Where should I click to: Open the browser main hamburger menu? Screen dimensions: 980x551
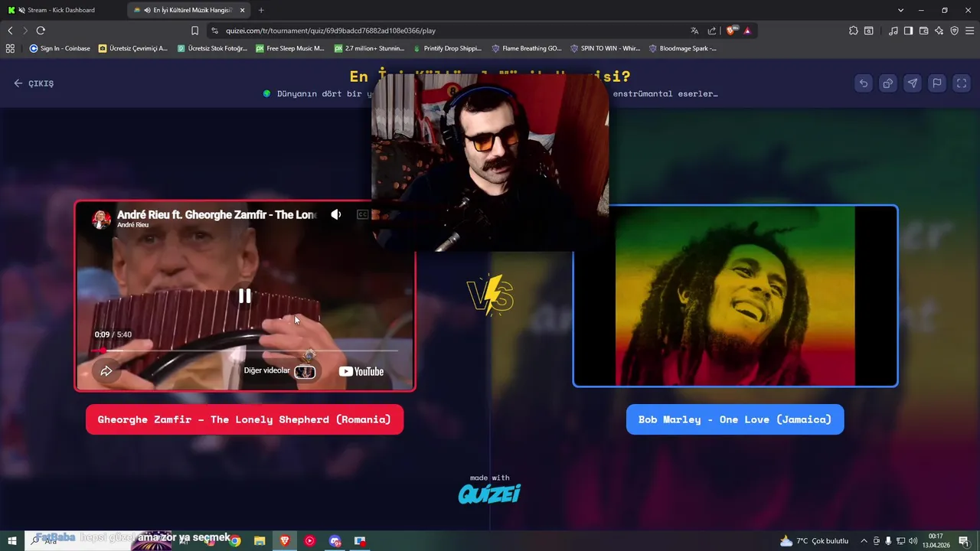970,31
